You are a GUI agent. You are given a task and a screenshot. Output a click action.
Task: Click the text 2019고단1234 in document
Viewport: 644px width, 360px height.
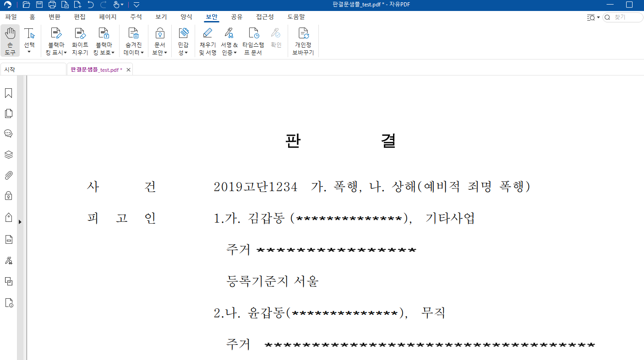[255, 187]
